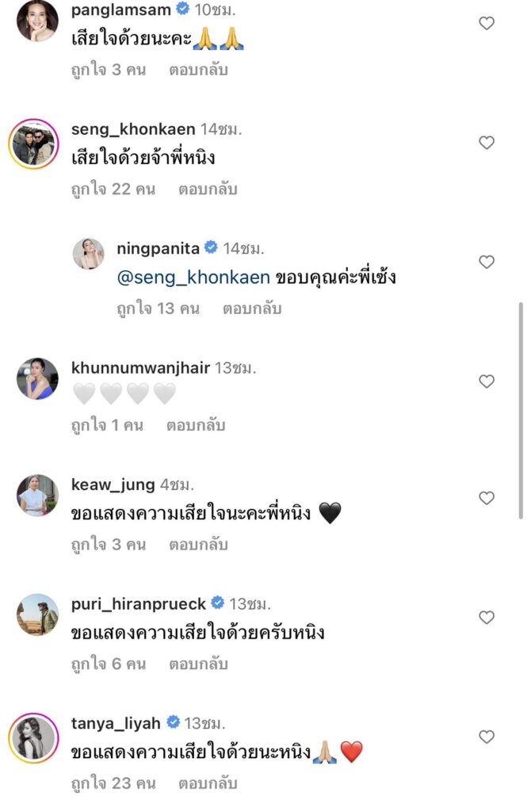Like panglamsam's comment with the heart
Screen dimensions: 527x812
tap(487, 24)
